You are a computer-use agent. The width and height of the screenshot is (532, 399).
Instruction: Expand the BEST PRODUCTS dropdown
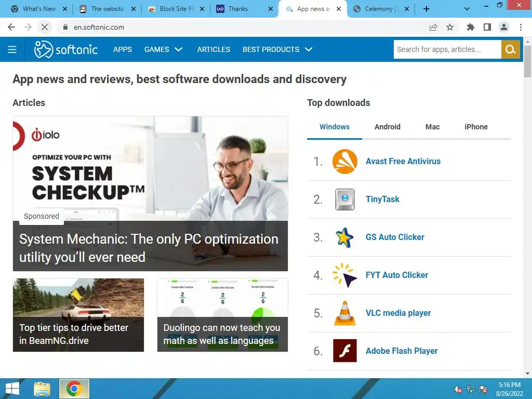(x=277, y=49)
